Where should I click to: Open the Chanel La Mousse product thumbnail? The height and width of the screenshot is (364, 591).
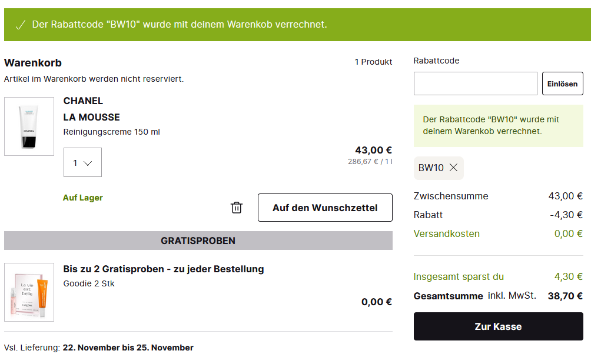(x=29, y=126)
